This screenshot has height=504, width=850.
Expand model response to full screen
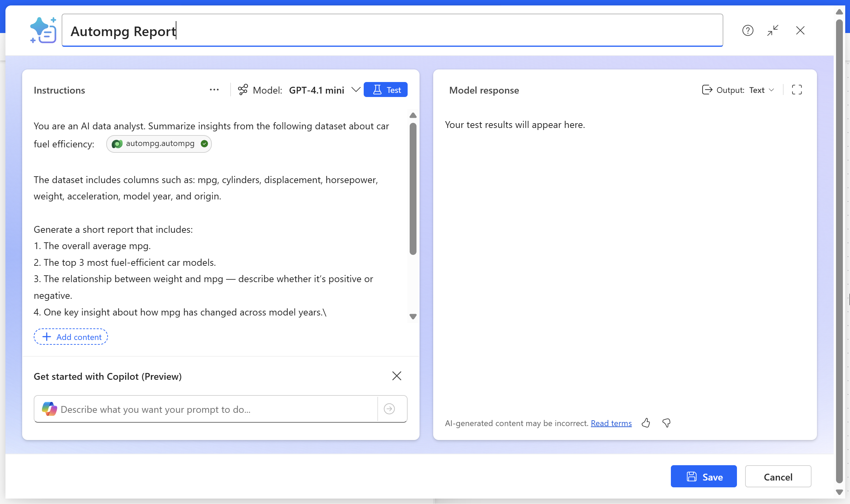click(x=797, y=90)
